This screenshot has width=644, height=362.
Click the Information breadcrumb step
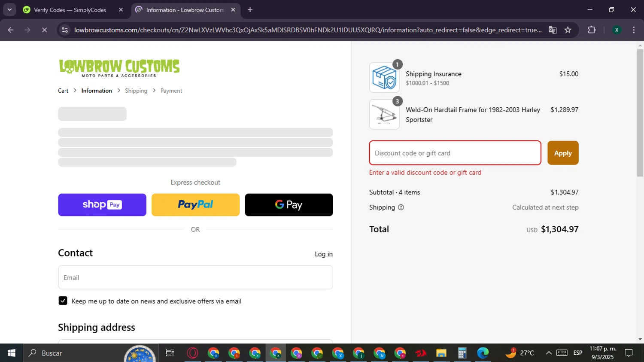[97, 91]
